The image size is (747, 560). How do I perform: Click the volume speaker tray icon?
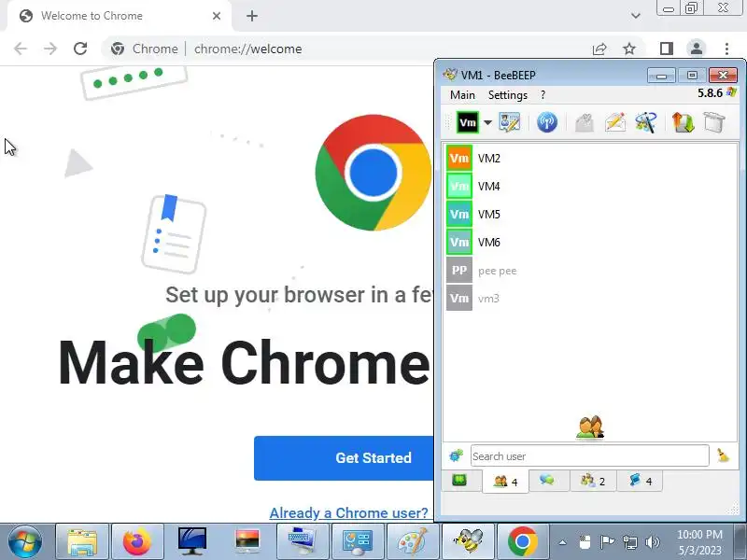coord(653,542)
